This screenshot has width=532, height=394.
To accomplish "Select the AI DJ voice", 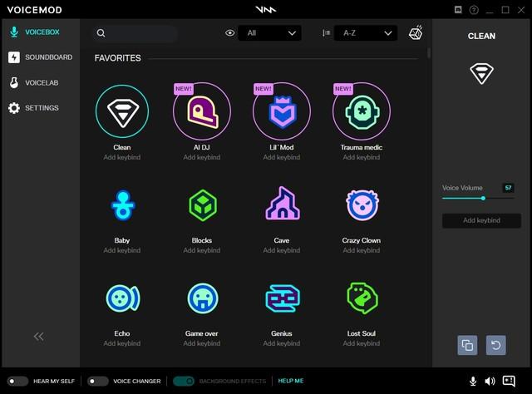I will pyautogui.click(x=202, y=112).
